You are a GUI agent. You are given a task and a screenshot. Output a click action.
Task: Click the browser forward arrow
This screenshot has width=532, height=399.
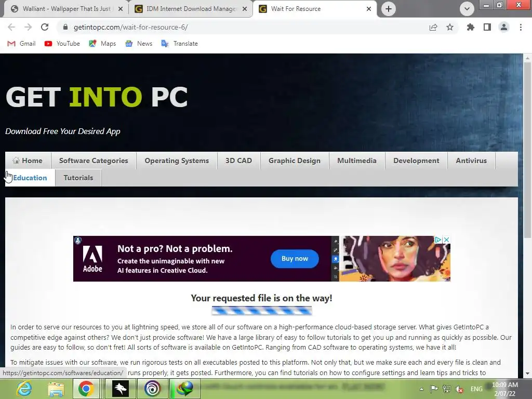pyautogui.click(x=28, y=27)
